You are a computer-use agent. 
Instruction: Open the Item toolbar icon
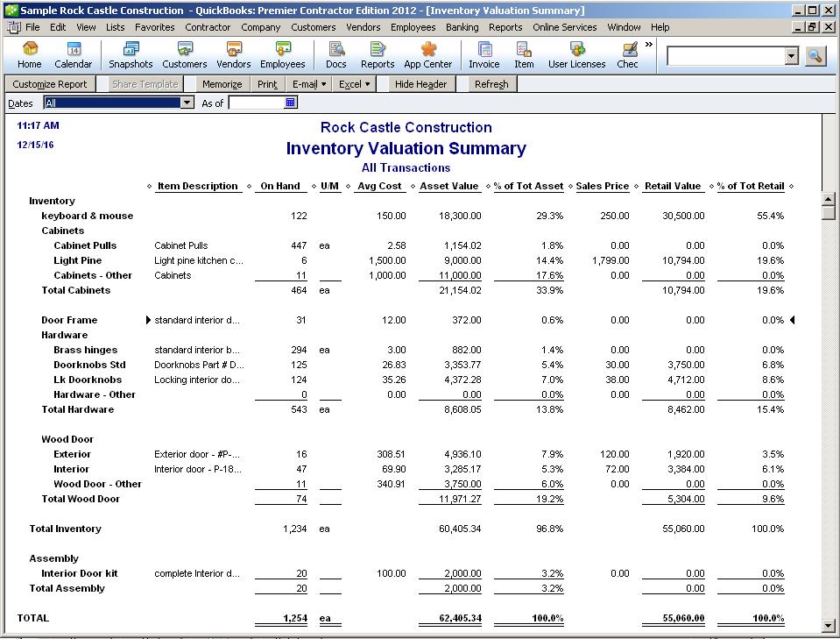point(524,55)
